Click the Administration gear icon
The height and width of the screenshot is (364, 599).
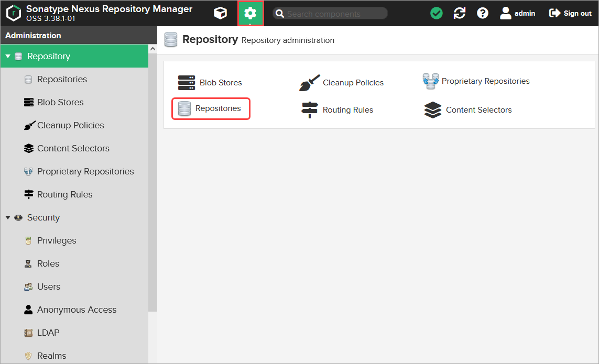coord(251,14)
